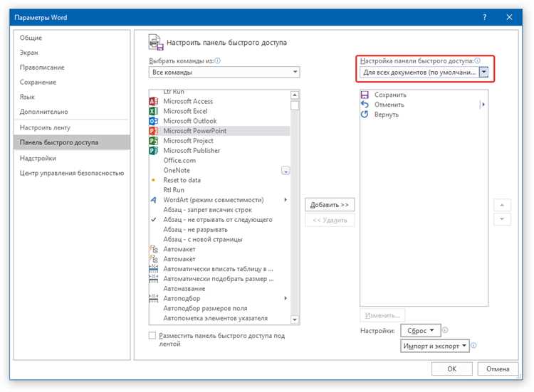Expand the Отменить split arrow in right list
Image resolution: width=534 pixels, height=392 pixels.
[483, 105]
